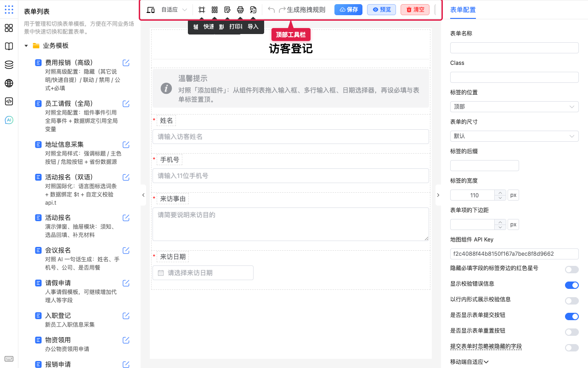The width and height of the screenshot is (588, 368).
Task: Open the 自适应 device size dropdown
Action: coord(174,10)
